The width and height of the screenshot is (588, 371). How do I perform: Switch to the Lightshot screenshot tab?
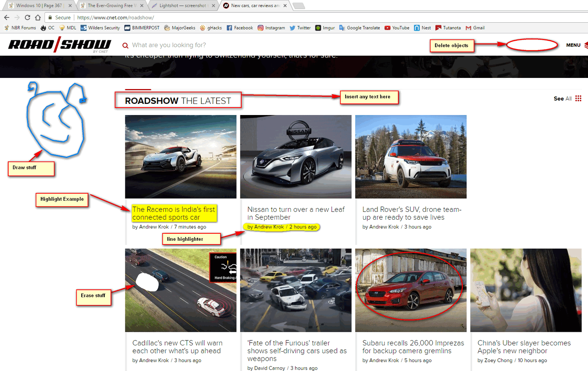pos(183,6)
